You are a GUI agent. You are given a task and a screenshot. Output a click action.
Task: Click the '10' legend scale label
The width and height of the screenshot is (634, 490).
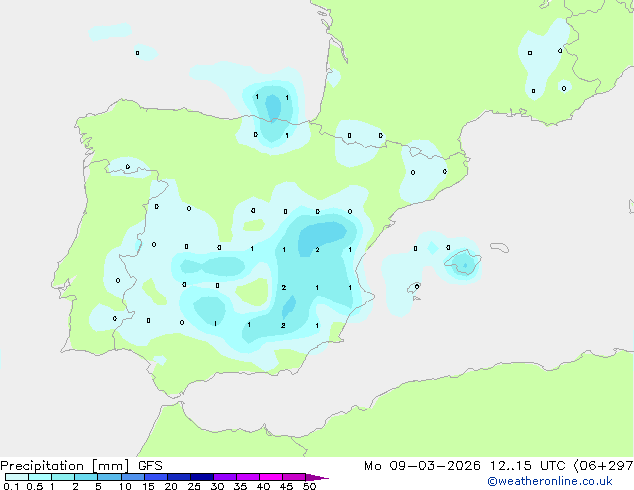coord(125,486)
